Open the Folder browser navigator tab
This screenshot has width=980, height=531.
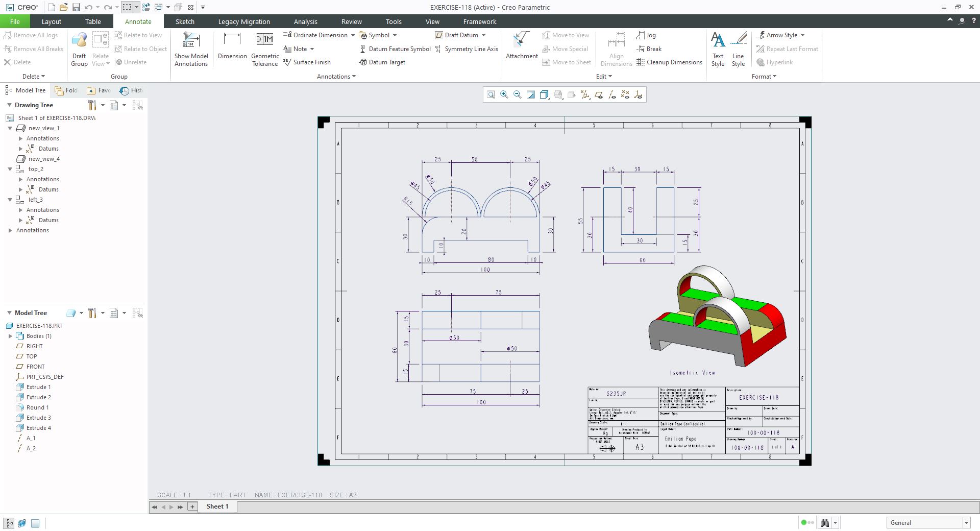point(66,90)
